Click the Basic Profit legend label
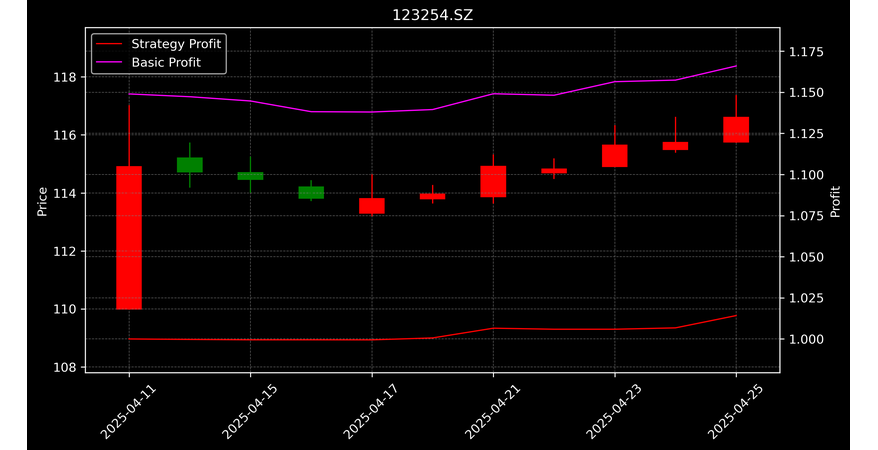Image resolution: width=878 pixels, height=450 pixels. (166, 62)
